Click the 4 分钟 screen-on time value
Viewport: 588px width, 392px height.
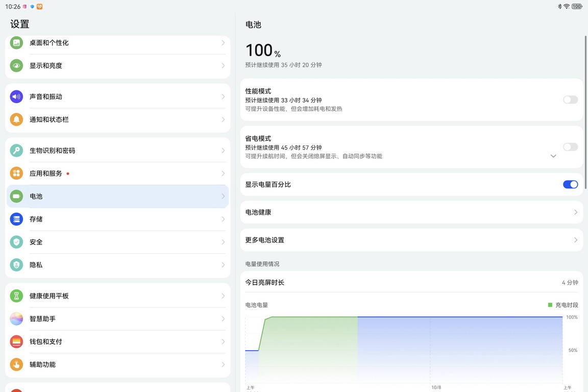[x=570, y=282]
